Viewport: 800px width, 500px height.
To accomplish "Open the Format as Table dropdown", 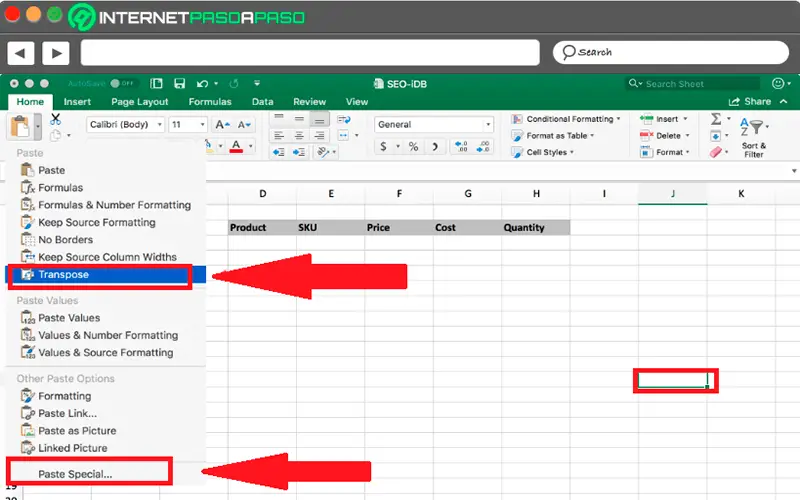I will tap(553, 136).
